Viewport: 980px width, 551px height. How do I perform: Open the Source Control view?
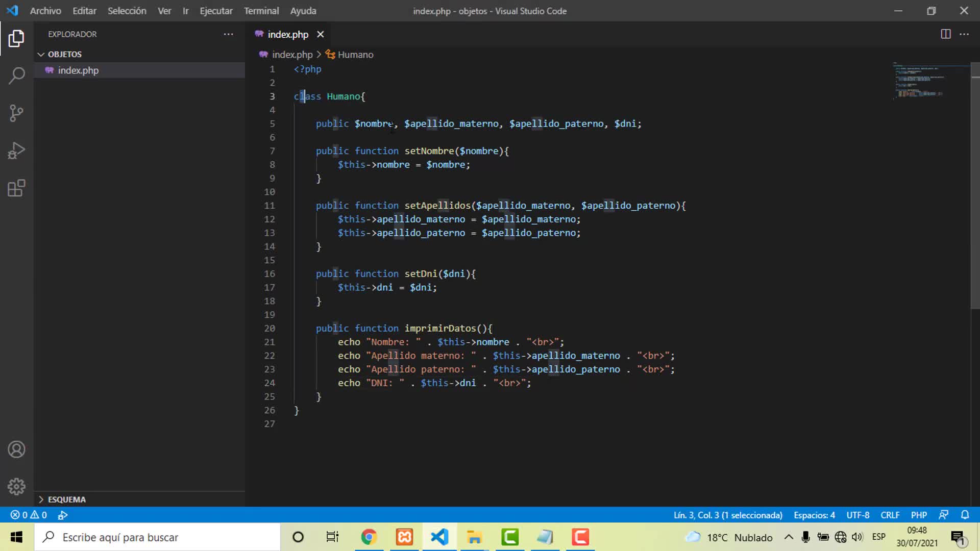point(16,113)
